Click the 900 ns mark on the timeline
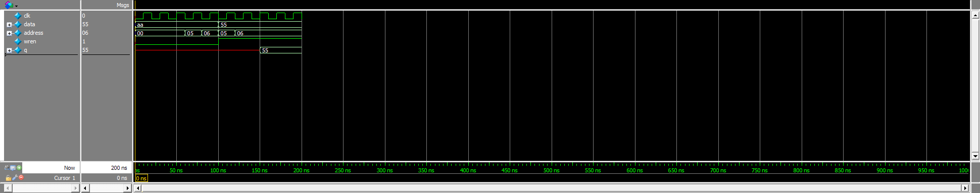980x193 pixels. pos(885,170)
